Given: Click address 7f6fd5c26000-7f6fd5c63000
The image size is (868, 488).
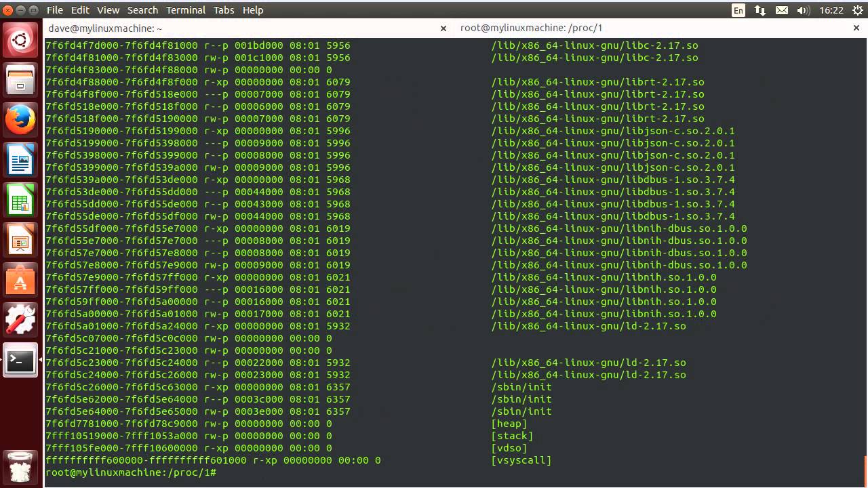Looking at the screenshot, I should coord(121,387).
